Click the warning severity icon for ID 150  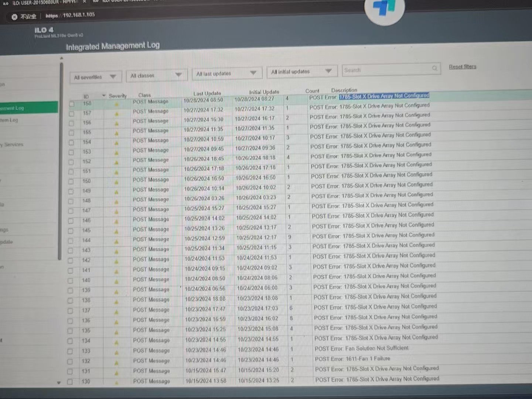pos(117,182)
